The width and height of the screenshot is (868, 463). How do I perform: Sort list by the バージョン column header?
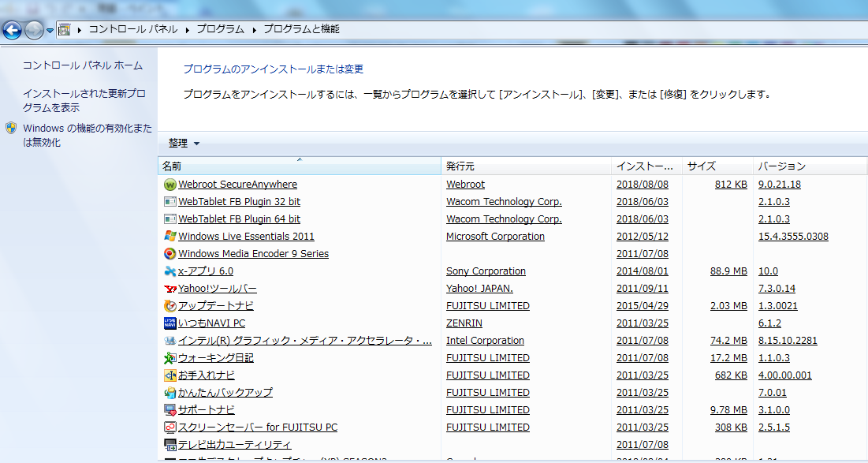810,166
